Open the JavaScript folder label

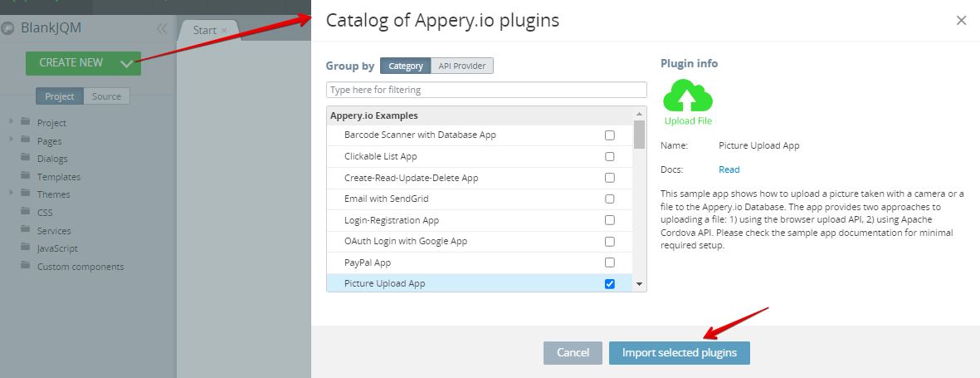point(57,248)
